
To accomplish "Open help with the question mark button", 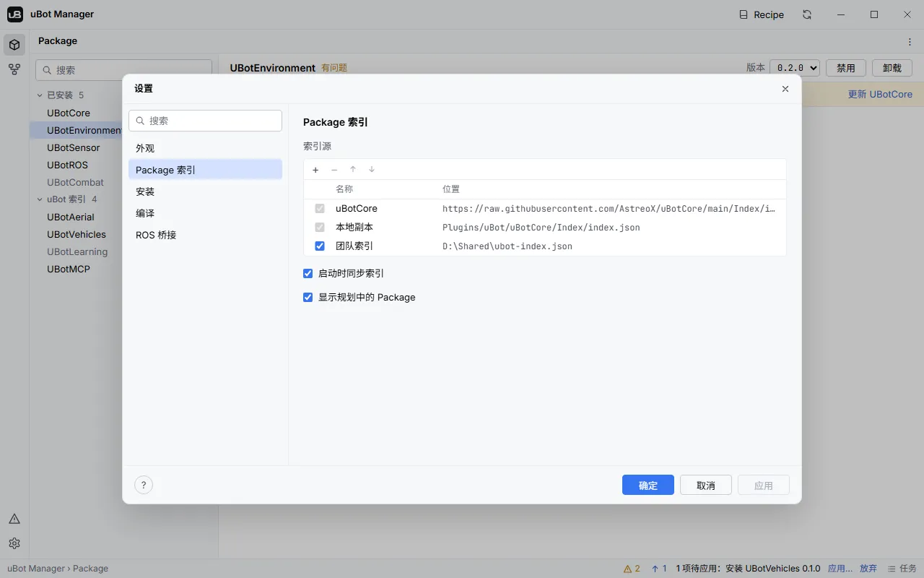I will click(144, 485).
